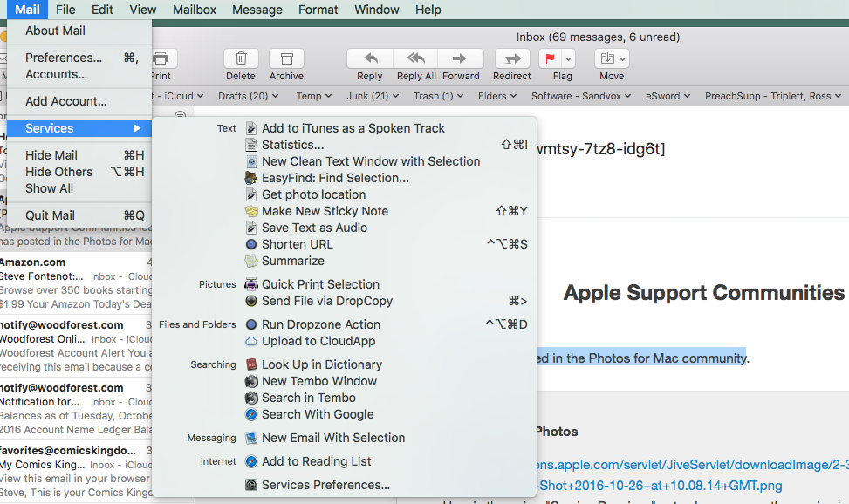The width and height of the screenshot is (849, 504).
Task: Open the Format menu
Action: click(x=318, y=10)
